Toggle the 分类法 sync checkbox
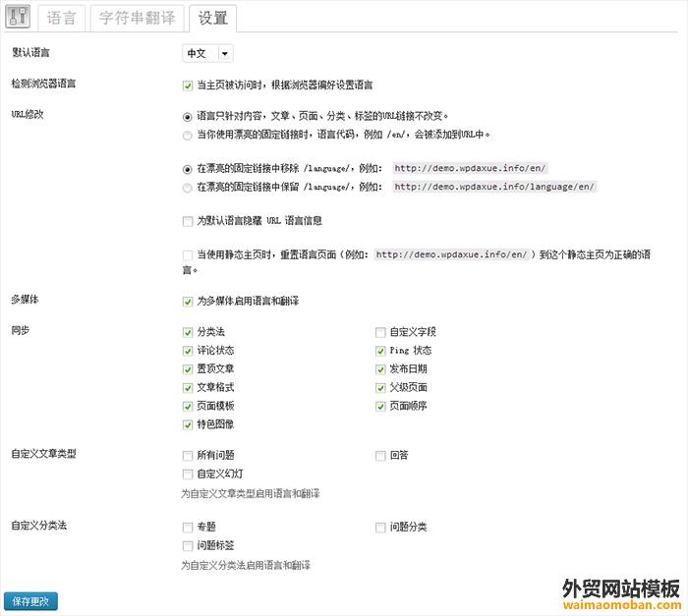The height and width of the screenshot is (616, 688). tap(188, 332)
